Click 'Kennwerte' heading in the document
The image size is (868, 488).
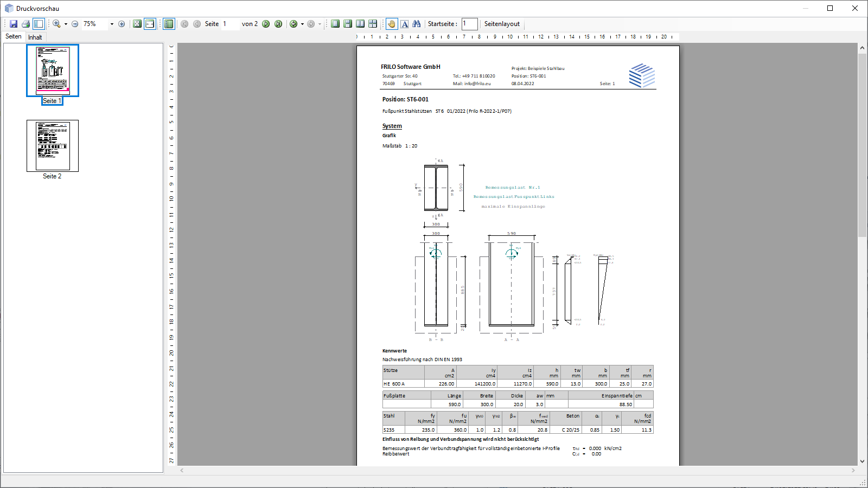(x=394, y=351)
